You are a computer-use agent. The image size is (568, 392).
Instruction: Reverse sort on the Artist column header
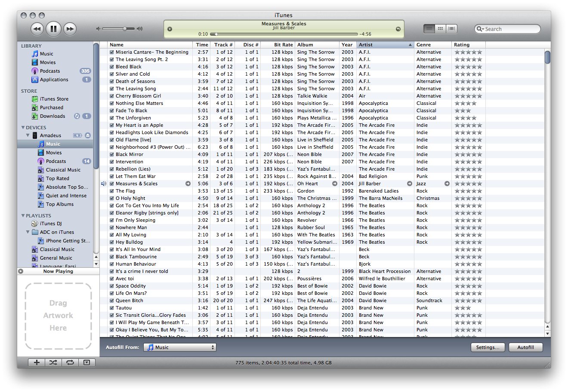(x=386, y=45)
